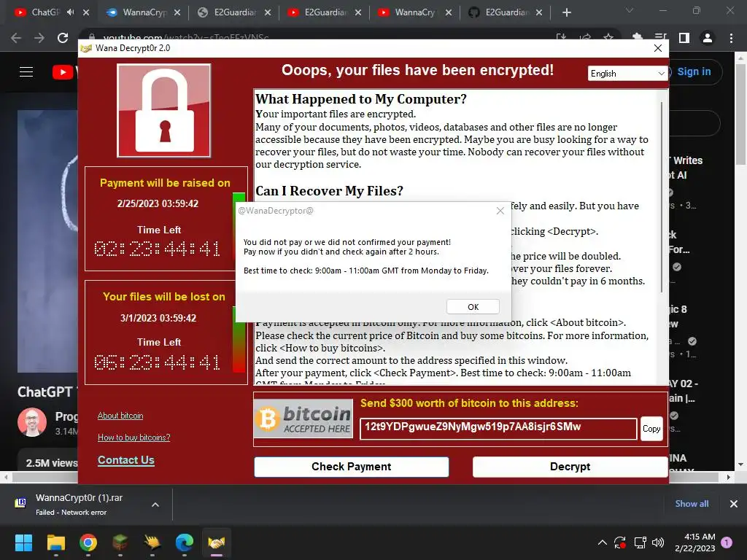Open Microsoft Edge from taskbar
This screenshot has width=747, height=560.
[185, 542]
